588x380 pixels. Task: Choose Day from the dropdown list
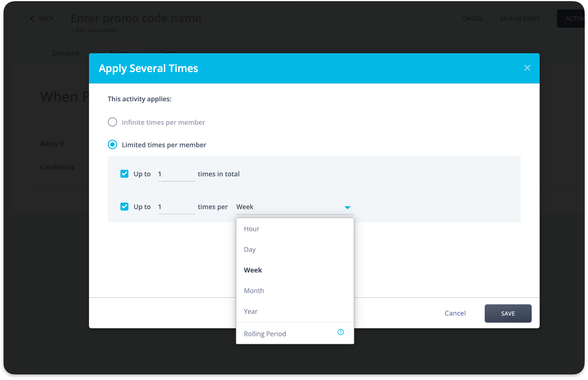pyautogui.click(x=249, y=250)
